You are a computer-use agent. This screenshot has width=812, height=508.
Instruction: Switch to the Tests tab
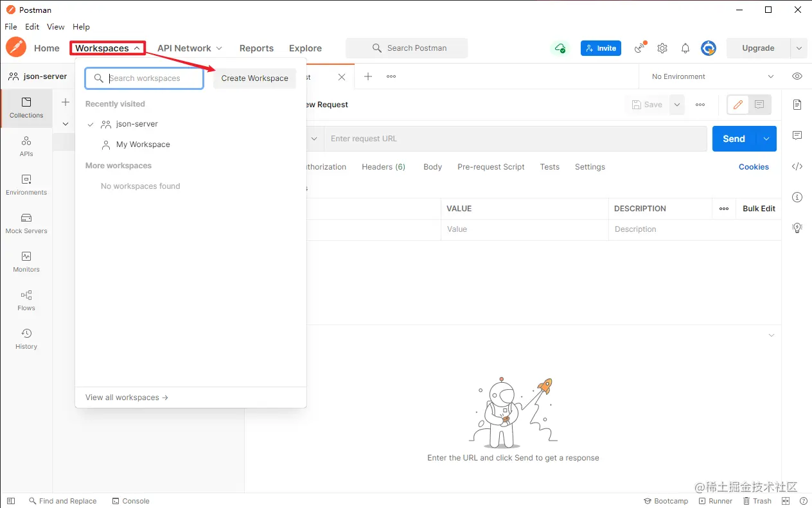[549, 167]
